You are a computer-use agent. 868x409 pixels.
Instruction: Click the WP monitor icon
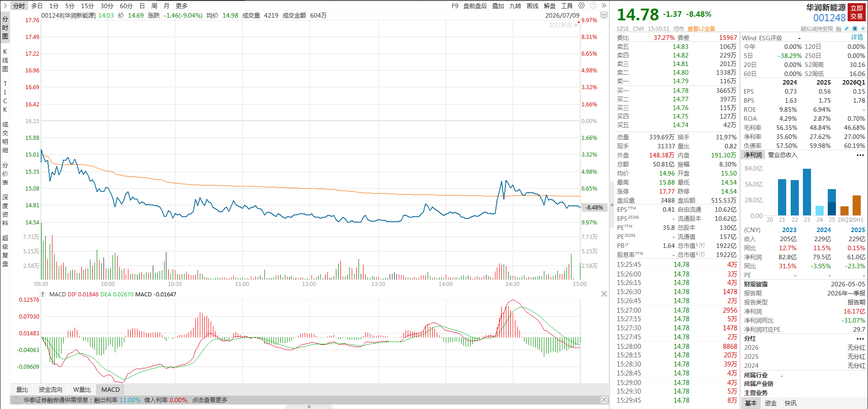(x=604, y=15)
